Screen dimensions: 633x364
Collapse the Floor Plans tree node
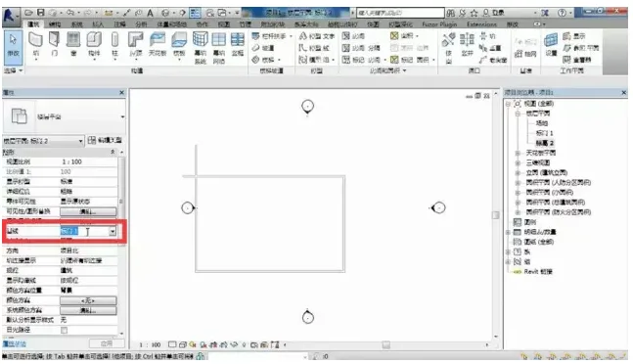pos(518,114)
